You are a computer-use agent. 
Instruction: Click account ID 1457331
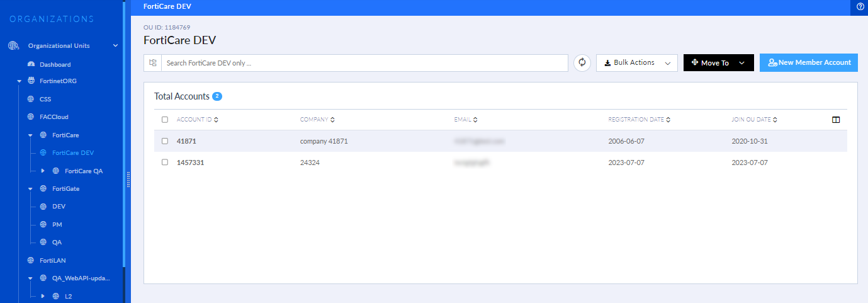click(x=190, y=162)
